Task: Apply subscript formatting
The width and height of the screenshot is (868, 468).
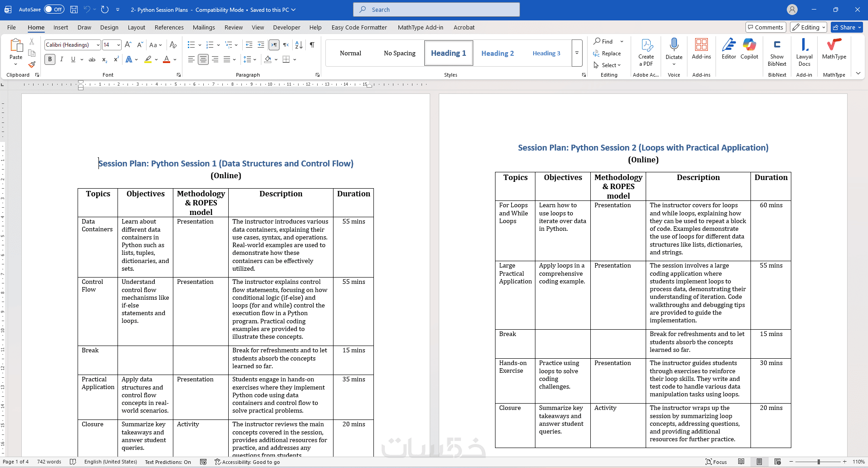Action: (x=104, y=59)
